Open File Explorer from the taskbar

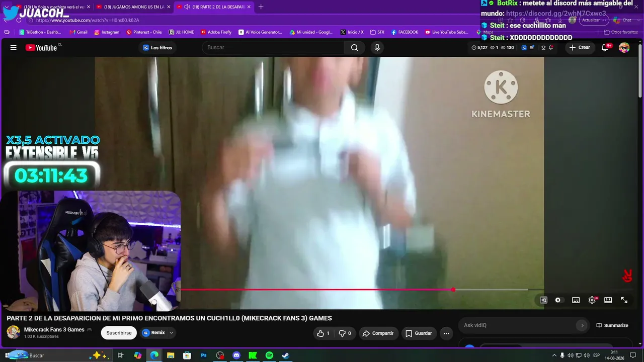click(171, 355)
